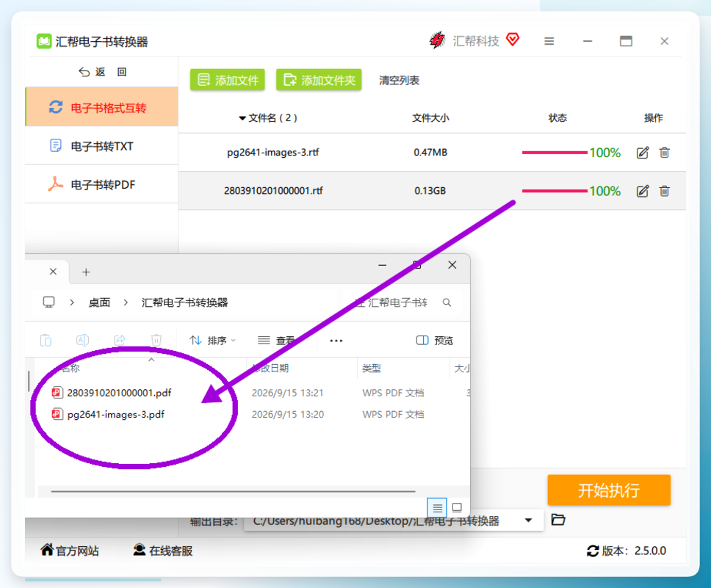Toggle the 预览 preview pane

click(434, 340)
